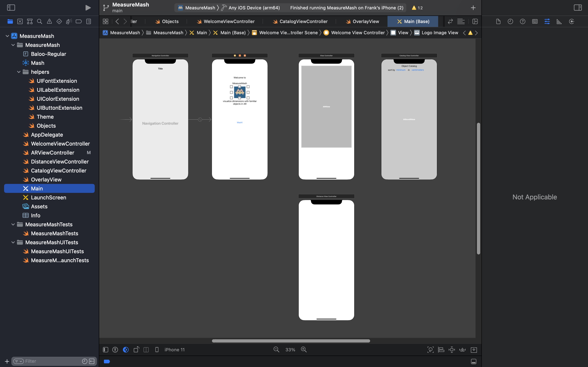Viewport: 588px width, 367px height.
Task: Click the Zoom In magnifier icon
Action: (304, 349)
